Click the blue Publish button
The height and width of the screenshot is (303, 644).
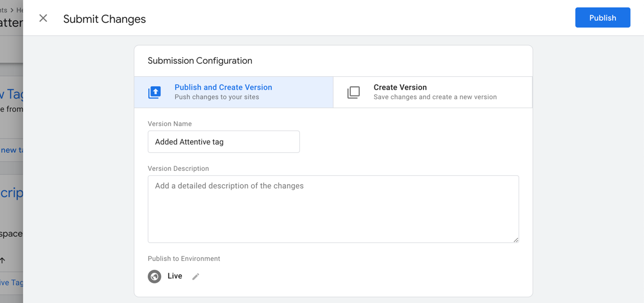point(602,18)
